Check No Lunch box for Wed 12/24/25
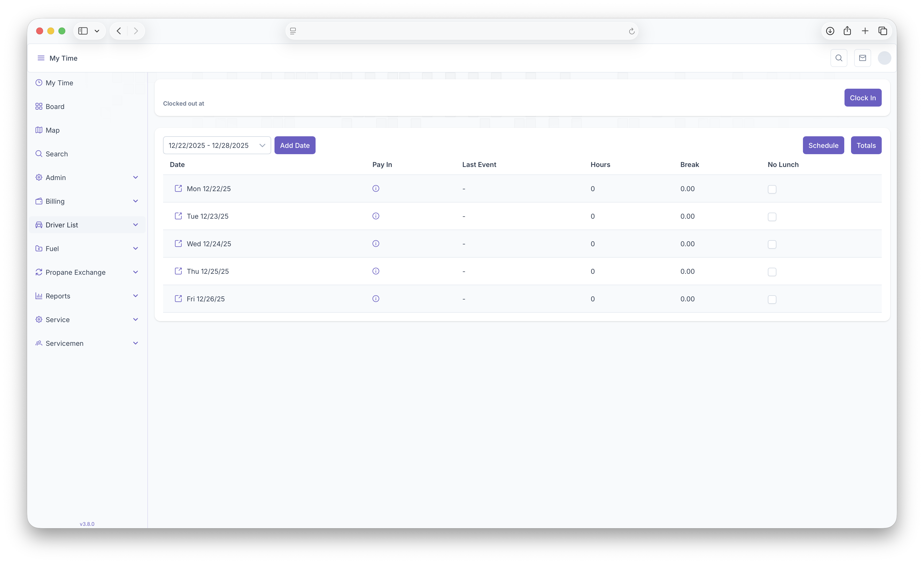Viewport: 924px width, 564px height. click(x=772, y=245)
